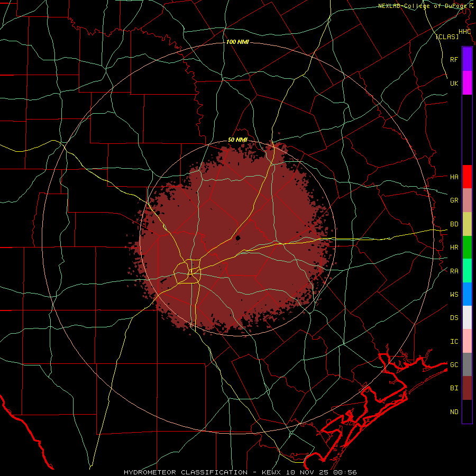476x476 pixels.
Task: Click the dusty pink GR legend swatch
Action: pos(467,200)
